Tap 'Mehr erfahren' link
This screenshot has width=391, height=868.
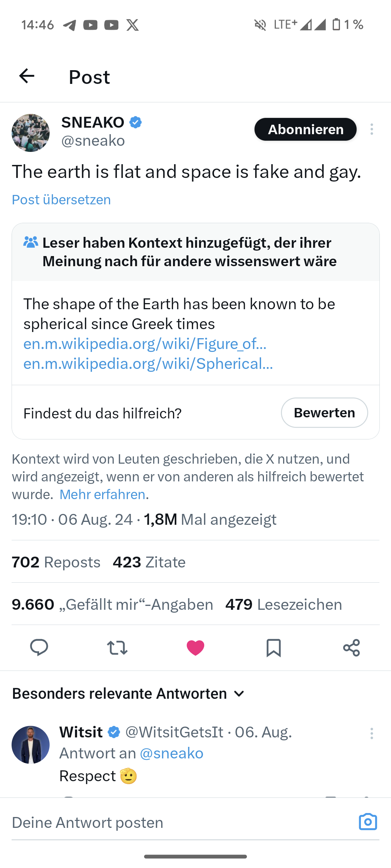click(x=102, y=494)
